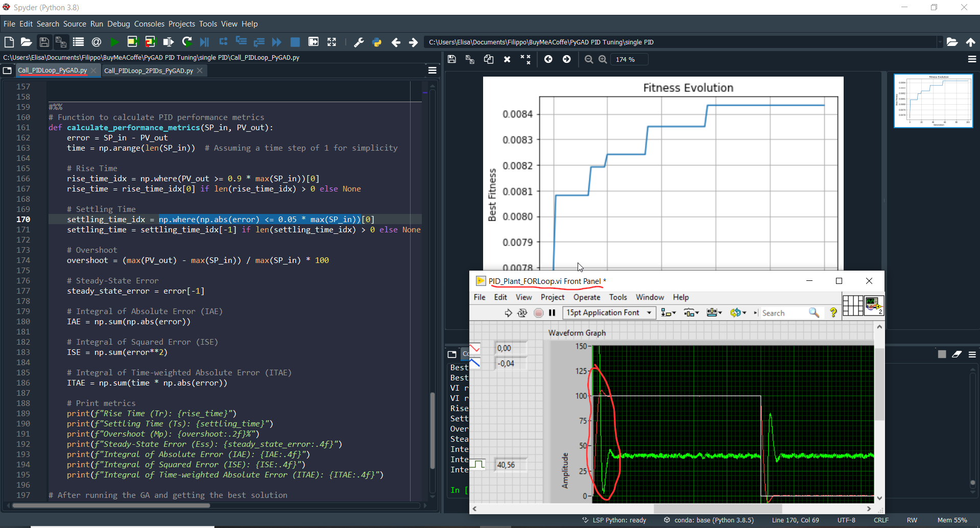Image resolution: width=980 pixels, height=528 pixels.
Task: Open a file with the folder icon
Action: [x=26, y=42]
